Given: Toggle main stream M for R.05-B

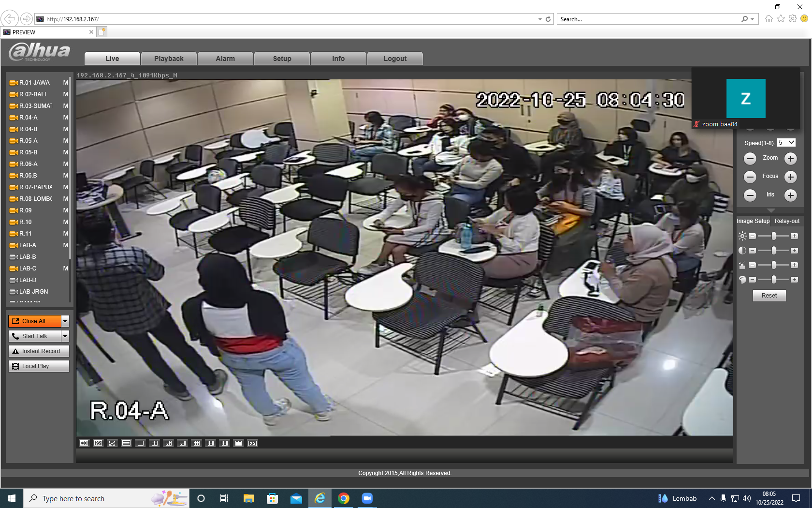Looking at the screenshot, I should pyautogui.click(x=66, y=152).
